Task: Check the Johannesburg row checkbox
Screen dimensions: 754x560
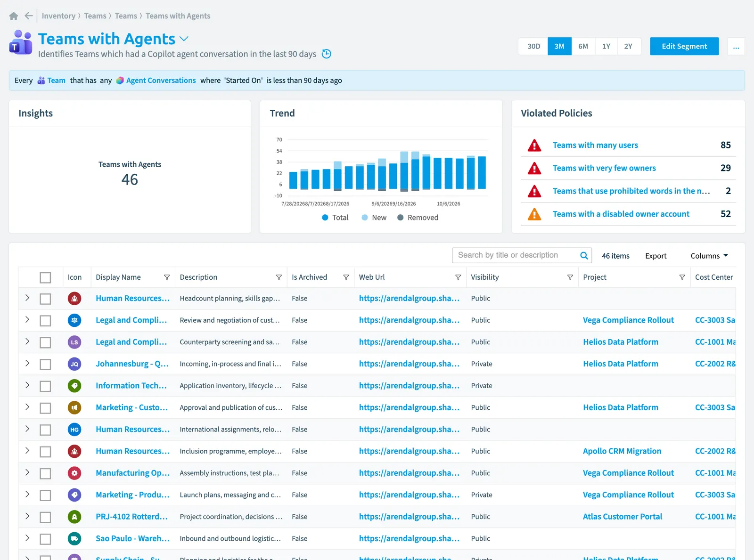Action: coord(45,364)
